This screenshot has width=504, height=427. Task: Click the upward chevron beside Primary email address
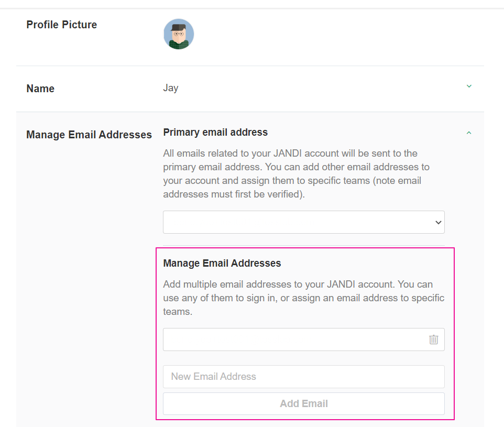pyautogui.click(x=469, y=133)
